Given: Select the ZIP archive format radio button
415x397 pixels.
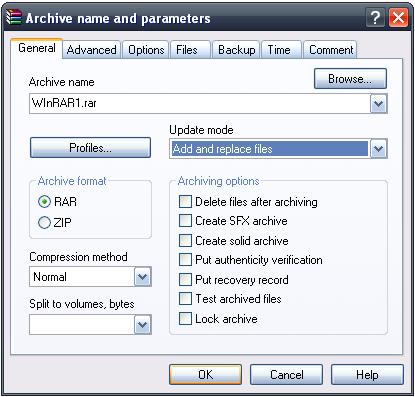Looking at the screenshot, I should 44,222.
